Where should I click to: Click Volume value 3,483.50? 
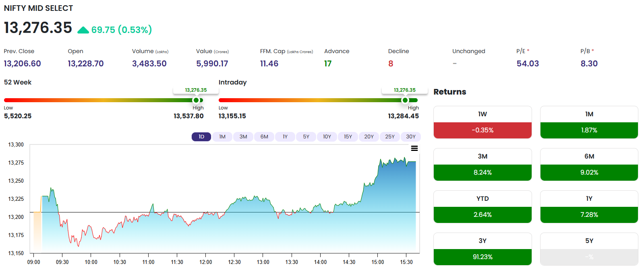pyautogui.click(x=149, y=64)
